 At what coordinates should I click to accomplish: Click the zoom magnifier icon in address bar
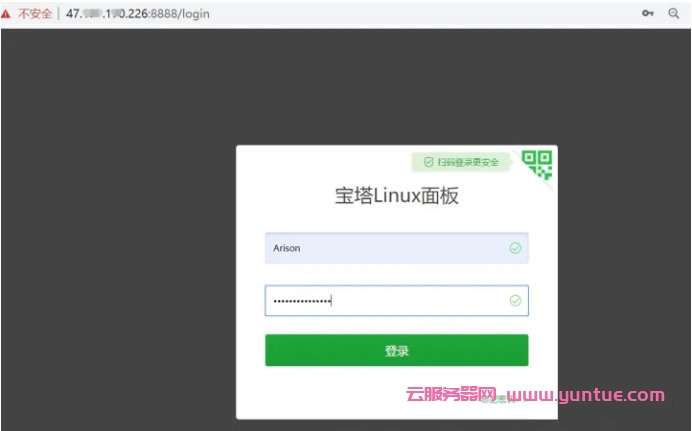673,13
